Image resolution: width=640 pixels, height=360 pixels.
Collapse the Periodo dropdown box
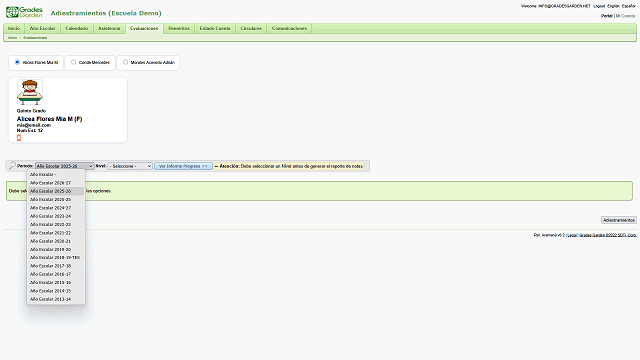pos(64,166)
